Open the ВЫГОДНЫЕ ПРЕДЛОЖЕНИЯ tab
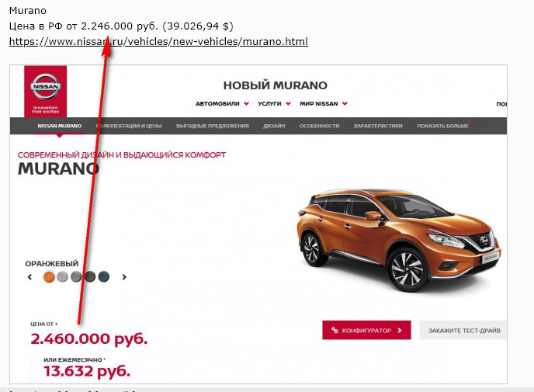This screenshot has height=392, width=534. 213,126
